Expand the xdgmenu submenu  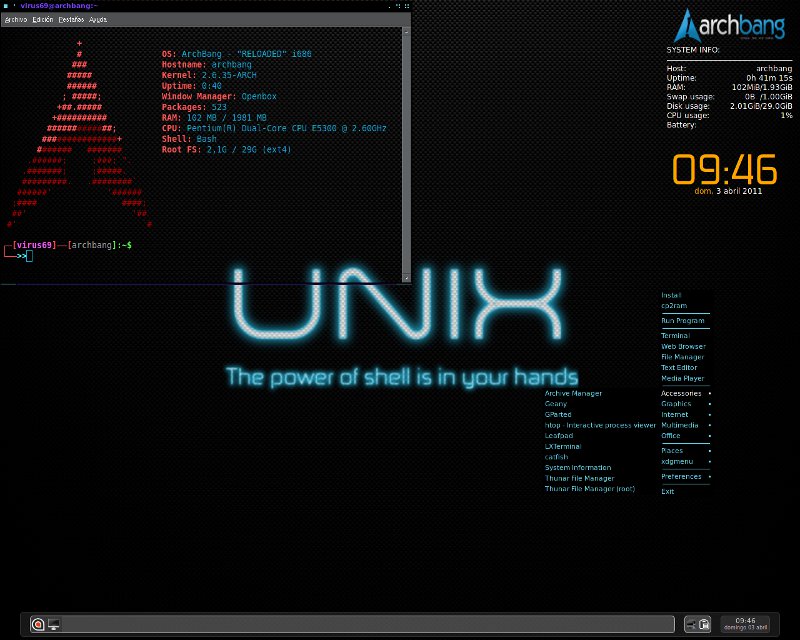pos(685,461)
